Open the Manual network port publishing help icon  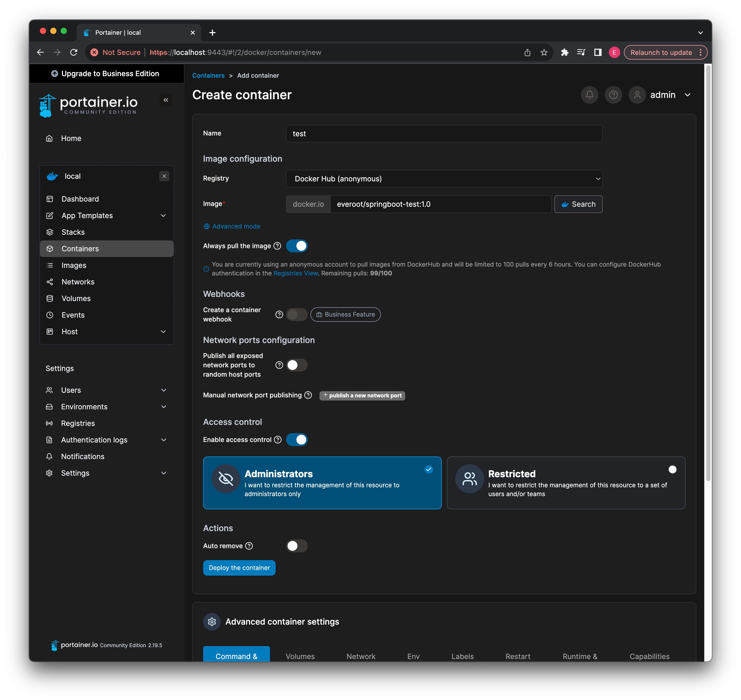tap(308, 395)
